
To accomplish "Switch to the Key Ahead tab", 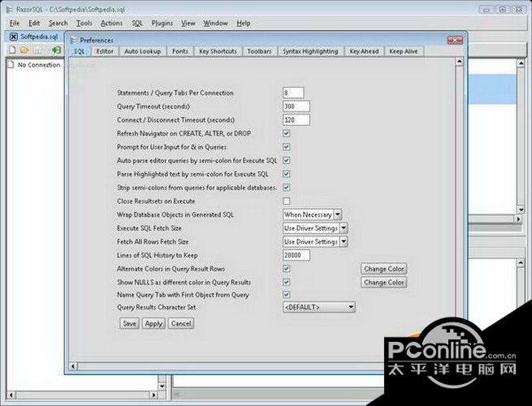I will [x=364, y=51].
